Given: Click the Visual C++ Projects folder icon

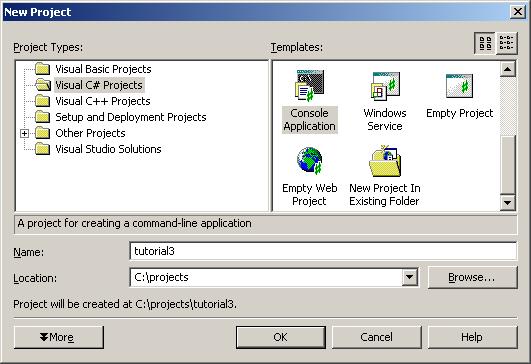Looking at the screenshot, I should tap(43, 101).
